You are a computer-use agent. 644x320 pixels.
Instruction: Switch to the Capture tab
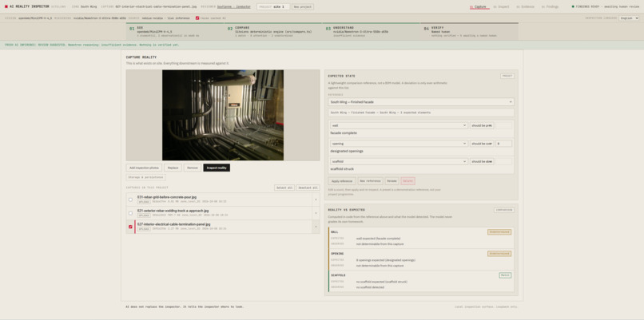[479, 6]
